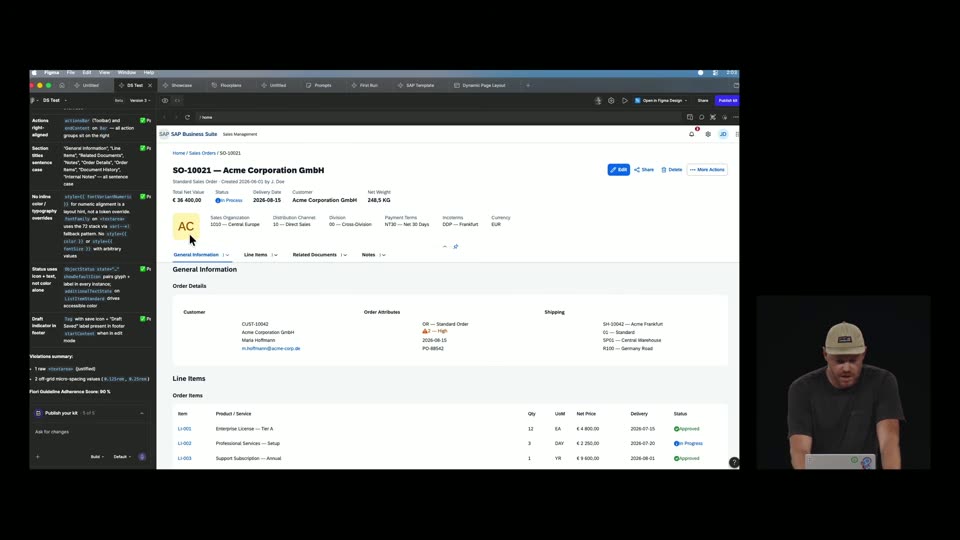Add a new tab with plus icon

528,85
